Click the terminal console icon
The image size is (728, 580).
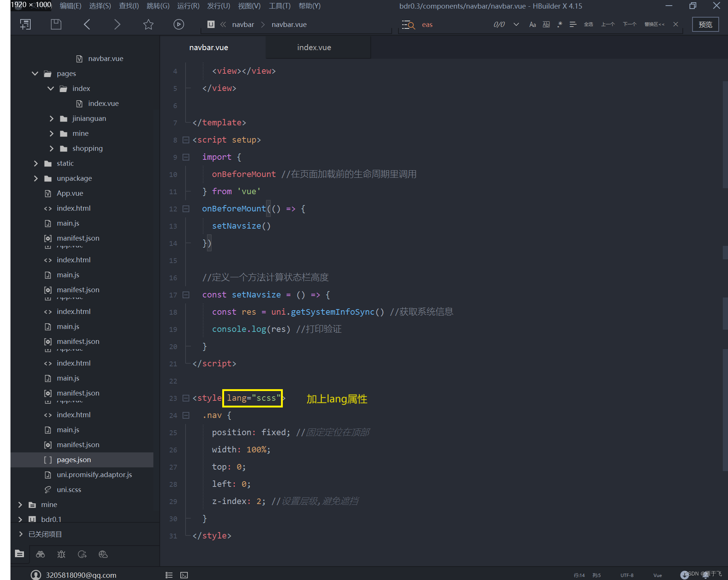click(184, 575)
